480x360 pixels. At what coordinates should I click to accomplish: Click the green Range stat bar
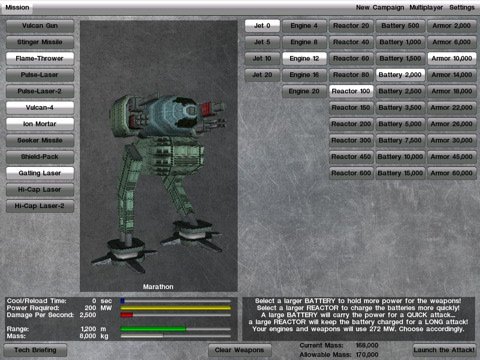click(175, 329)
